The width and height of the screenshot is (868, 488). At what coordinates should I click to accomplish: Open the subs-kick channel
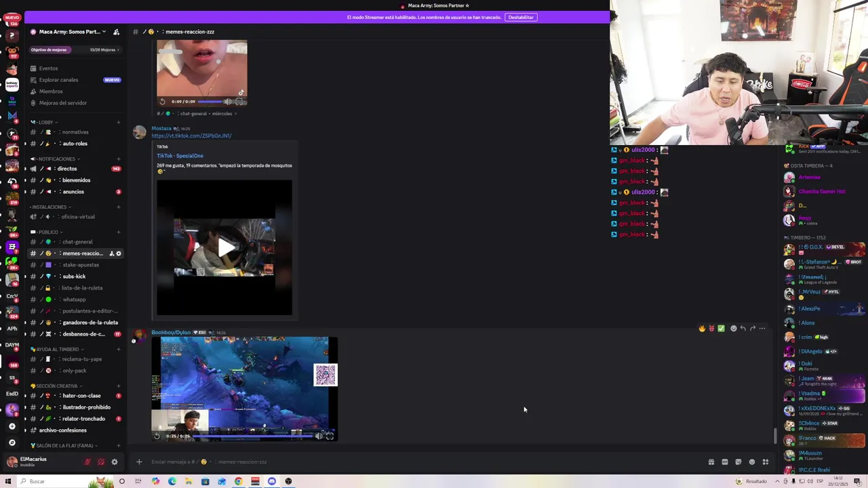(x=75, y=277)
